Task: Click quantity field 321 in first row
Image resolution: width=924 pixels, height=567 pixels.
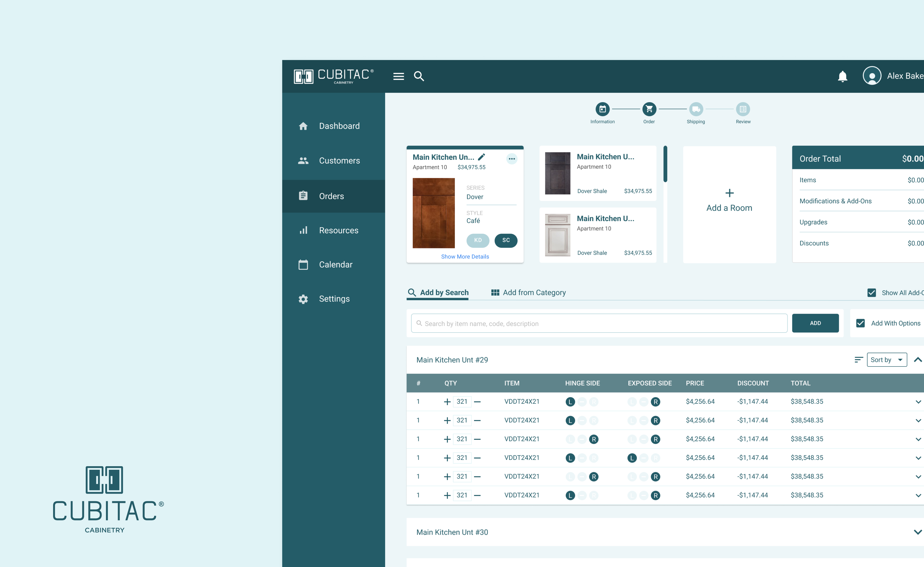Action: click(x=462, y=402)
